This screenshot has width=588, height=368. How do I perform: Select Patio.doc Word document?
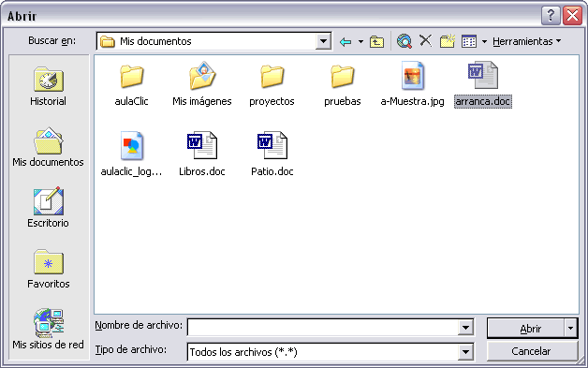tap(272, 155)
